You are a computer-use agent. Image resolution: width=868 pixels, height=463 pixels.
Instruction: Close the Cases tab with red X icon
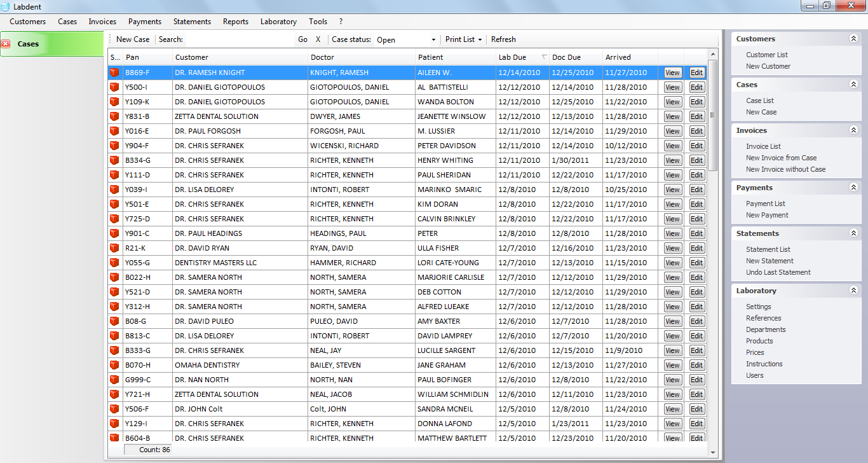(x=6, y=44)
